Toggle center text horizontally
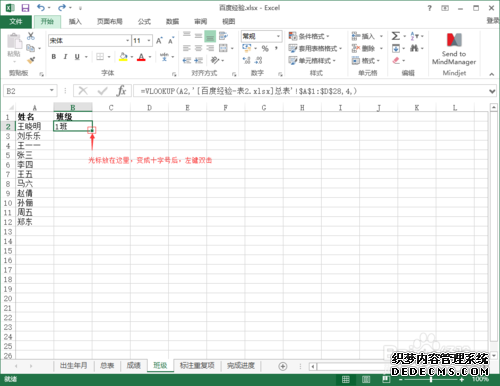Screen dimensions: 500x386 click(199, 48)
